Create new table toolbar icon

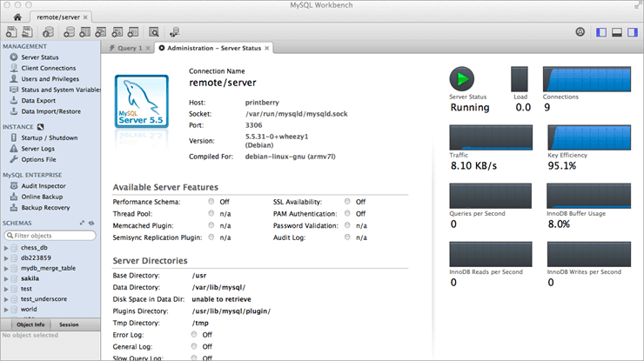[x=84, y=32]
